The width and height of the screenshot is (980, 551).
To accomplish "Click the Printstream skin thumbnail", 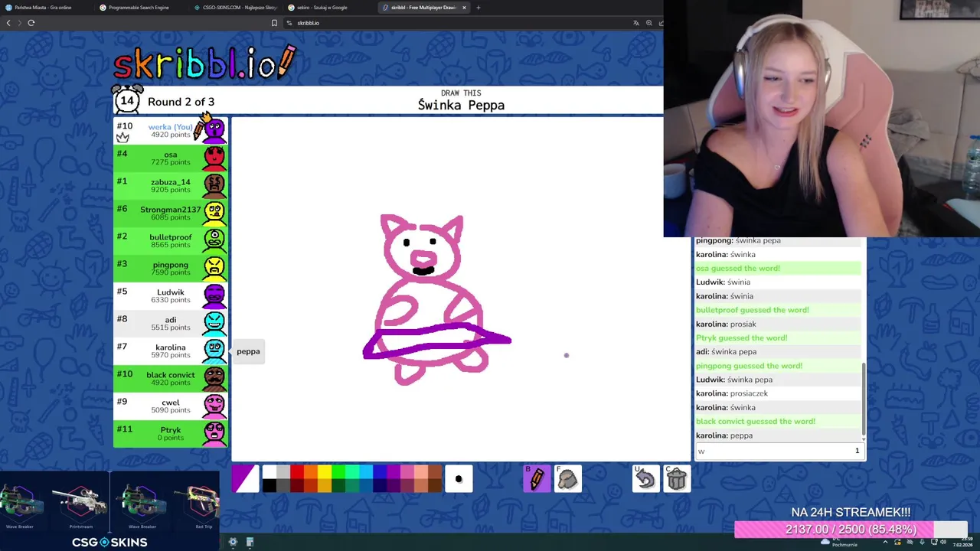I will pos(81,501).
